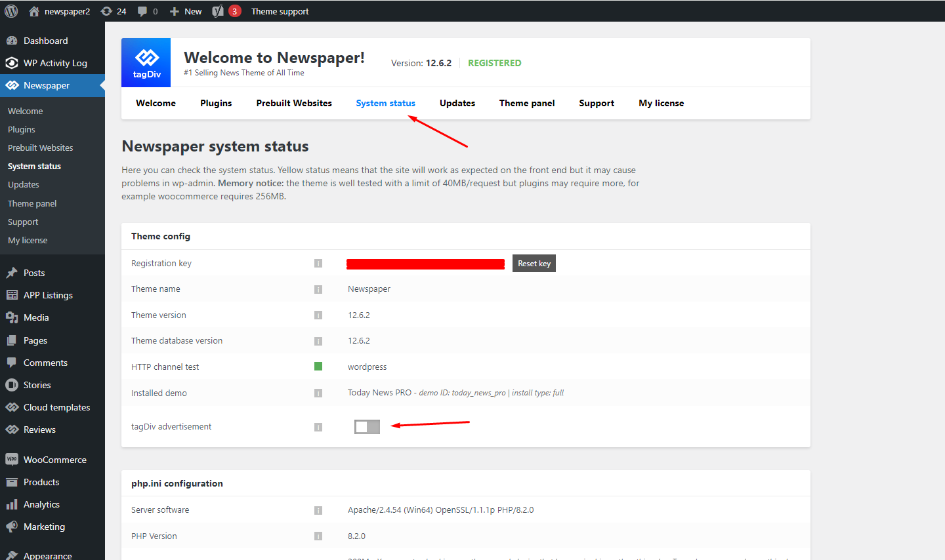This screenshot has height=560, width=945.
Task: Open Plugins in Newspaper submenu
Action: [x=22, y=129]
